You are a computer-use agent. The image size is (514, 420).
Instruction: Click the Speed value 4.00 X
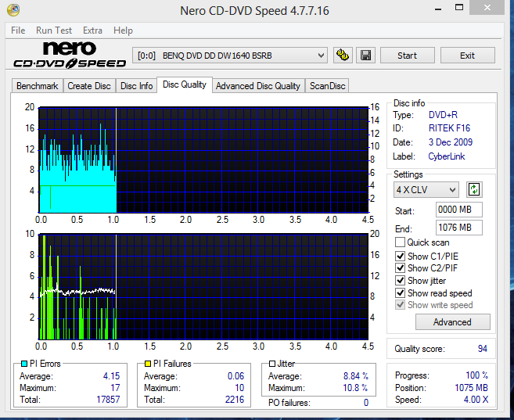coord(476,400)
